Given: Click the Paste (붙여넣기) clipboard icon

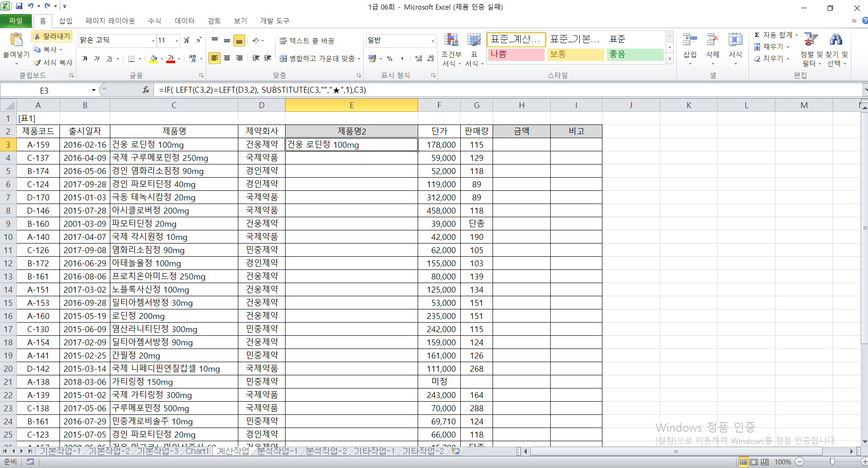Looking at the screenshot, I should pos(16,41).
